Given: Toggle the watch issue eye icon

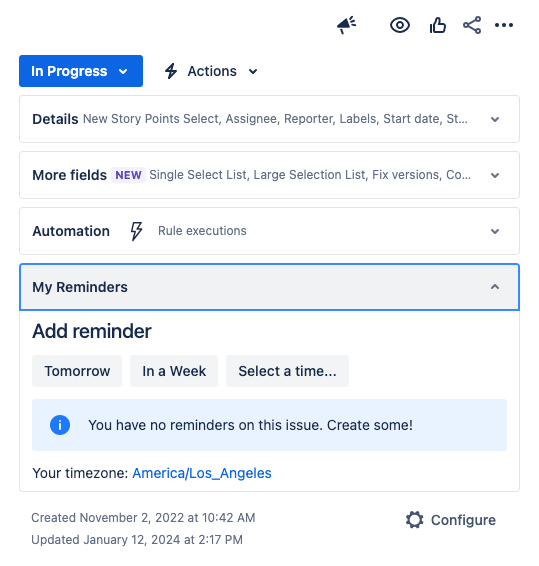Looking at the screenshot, I should [400, 25].
